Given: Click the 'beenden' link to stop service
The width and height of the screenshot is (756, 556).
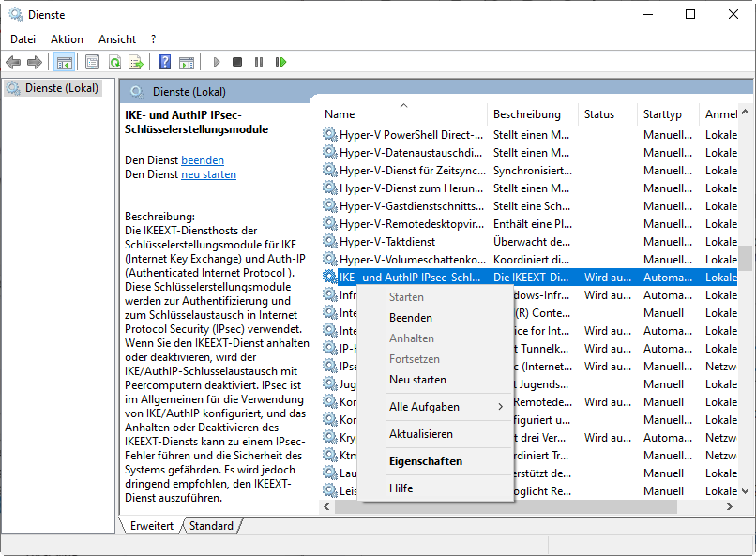Looking at the screenshot, I should coord(203,160).
